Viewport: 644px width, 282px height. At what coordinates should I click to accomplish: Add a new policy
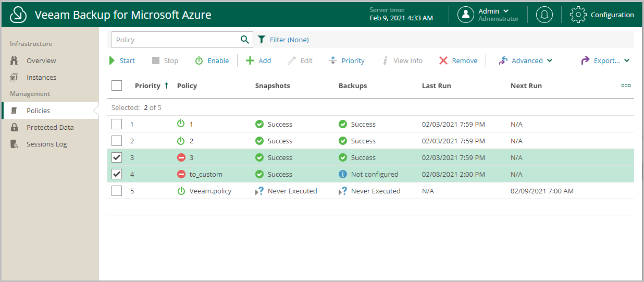[258, 60]
